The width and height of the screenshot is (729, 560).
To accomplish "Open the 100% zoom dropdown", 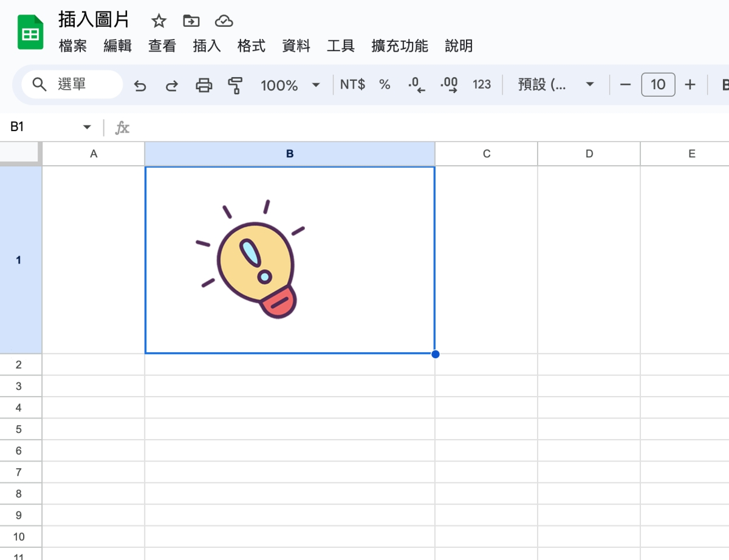I will click(x=290, y=85).
